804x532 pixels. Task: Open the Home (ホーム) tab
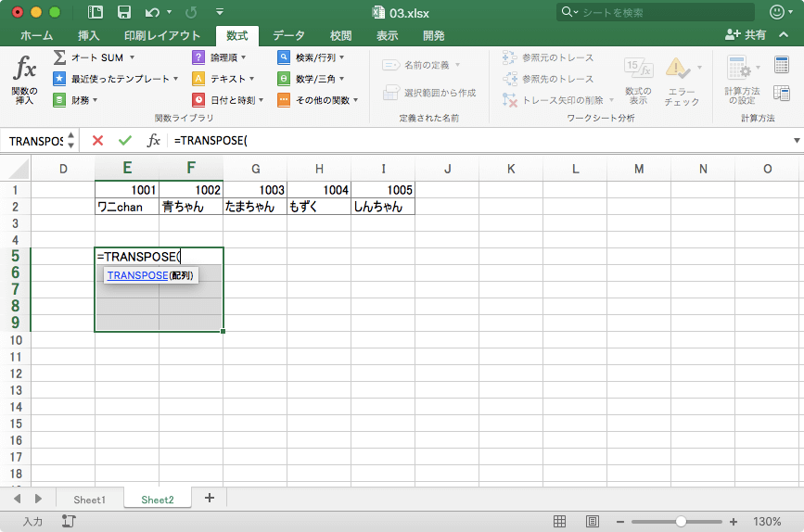click(x=37, y=35)
